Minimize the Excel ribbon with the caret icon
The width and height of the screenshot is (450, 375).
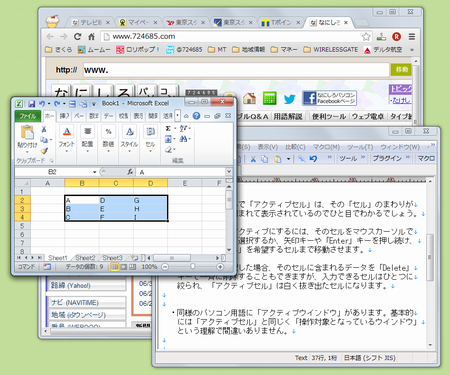click(x=186, y=116)
